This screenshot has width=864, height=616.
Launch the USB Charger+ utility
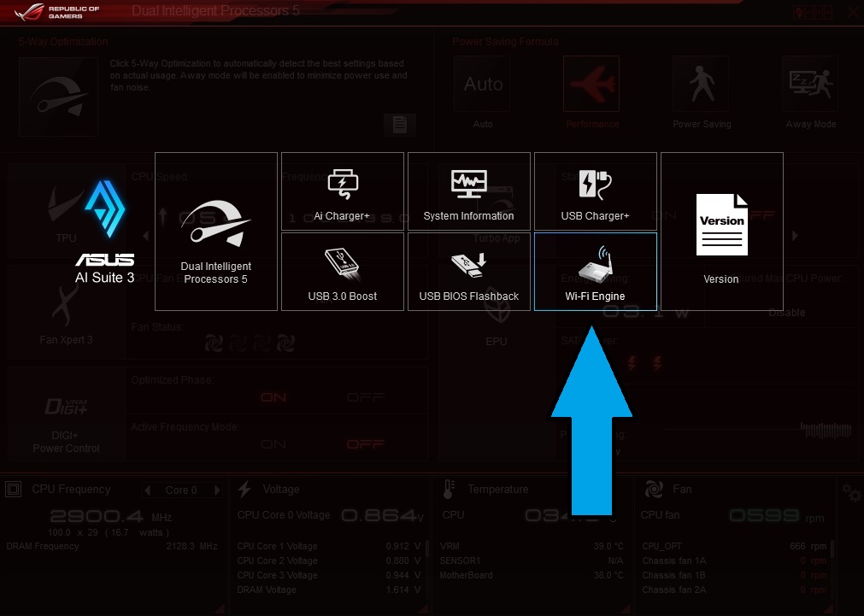(595, 191)
